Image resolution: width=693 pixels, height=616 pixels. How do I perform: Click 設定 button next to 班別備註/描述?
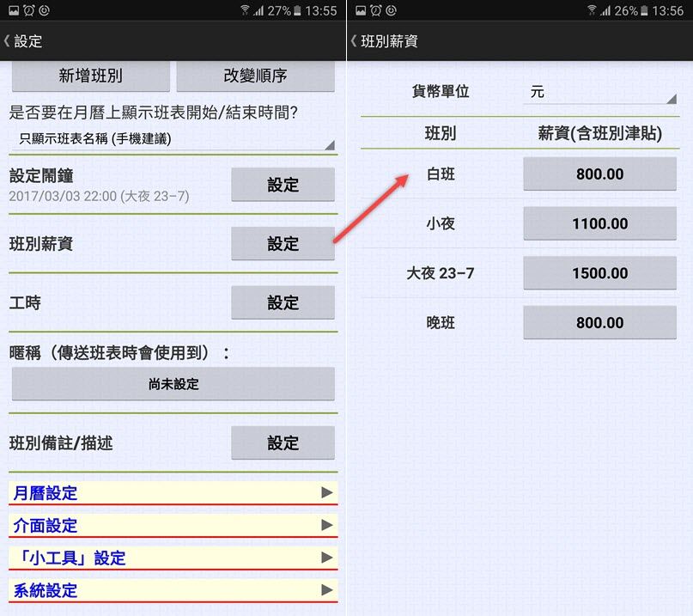pyautogui.click(x=283, y=442)
